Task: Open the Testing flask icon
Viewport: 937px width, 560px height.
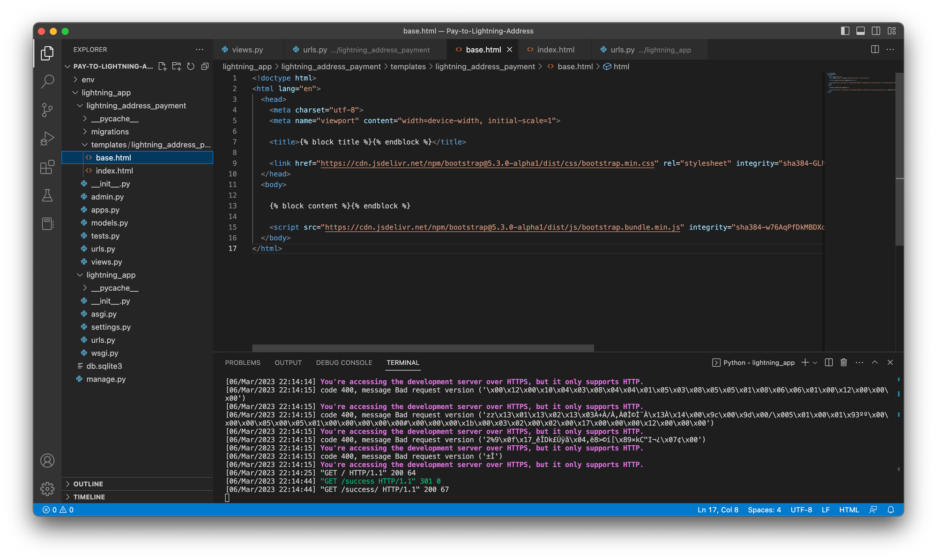Action: 47,195
